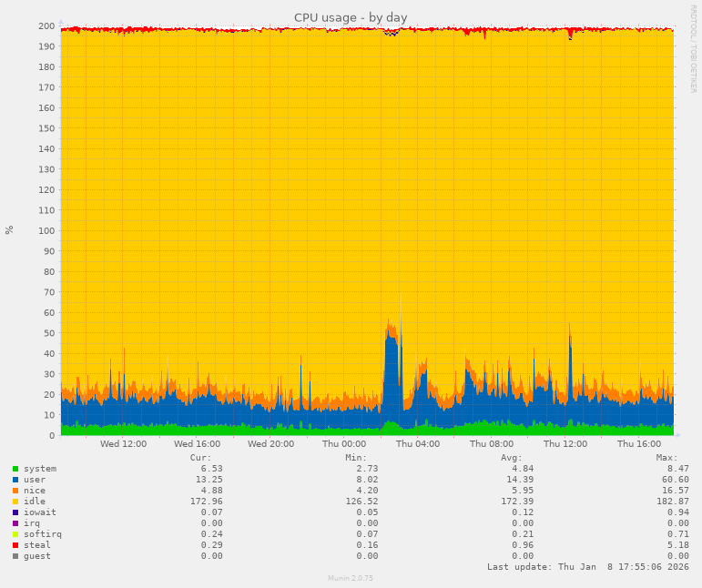This screenshot has height=588, width=702.
Task: Click the 'Max:' column header
Action: (x=667, y=458)
